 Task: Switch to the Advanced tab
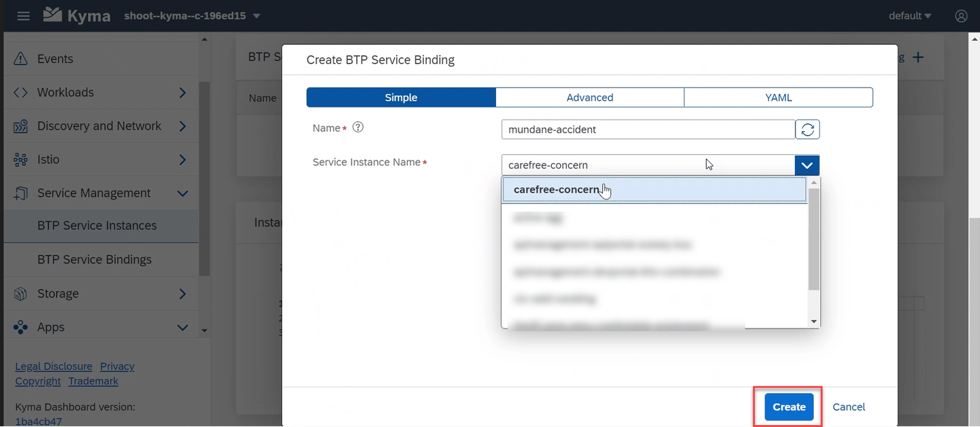(590, 97)
